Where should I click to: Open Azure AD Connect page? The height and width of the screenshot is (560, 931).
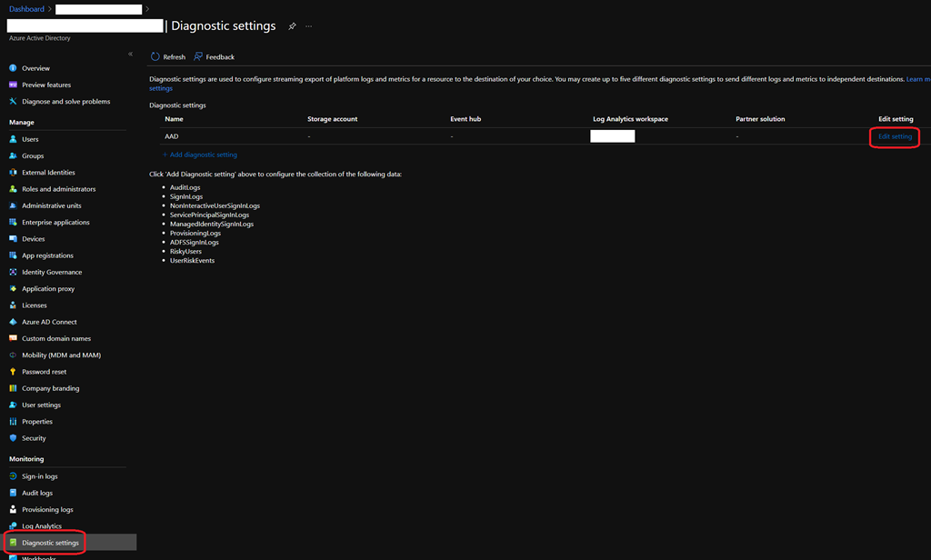(49, 322)
